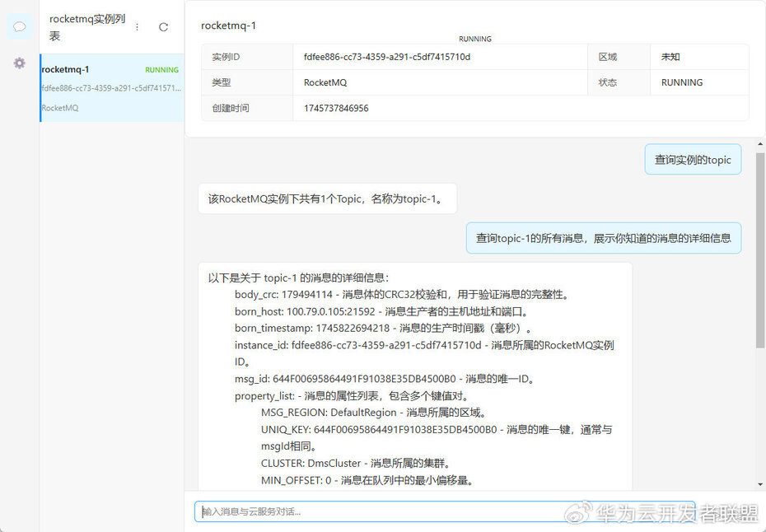The width and height of the screenshot is (766, 532).
Task: Select the rocketmq-1 instance entry
Action: click(x=112, y=88)
